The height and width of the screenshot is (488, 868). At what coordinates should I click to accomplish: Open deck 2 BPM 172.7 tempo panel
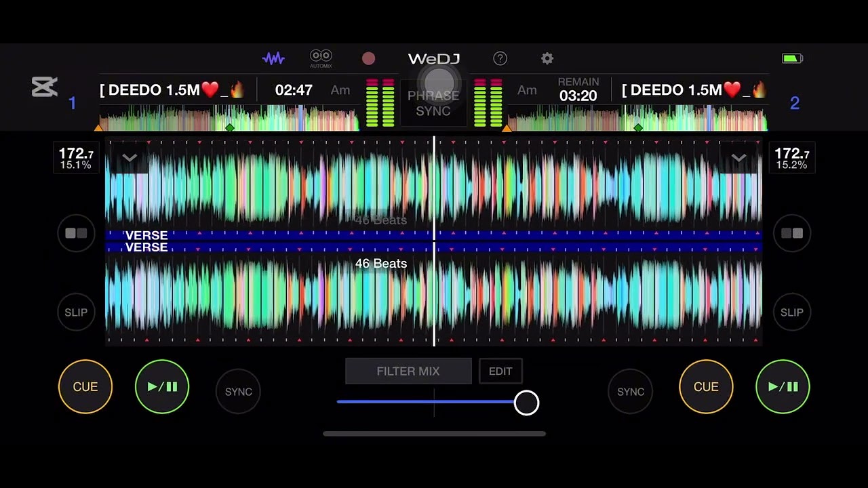point(791,158)
